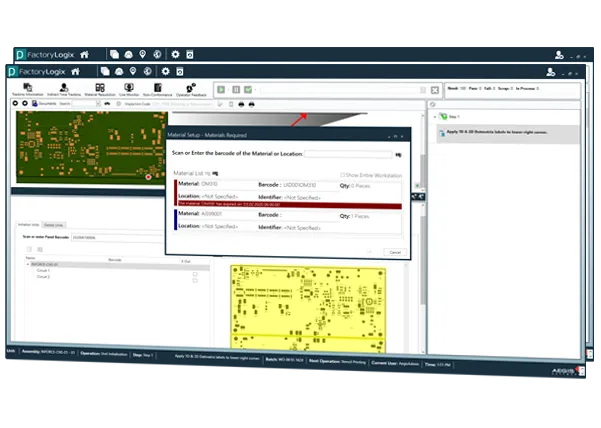Viewport: 601px width, 428px height.
Task: Click Search field in viewer toolbar
Action: (x=84, y=103)
